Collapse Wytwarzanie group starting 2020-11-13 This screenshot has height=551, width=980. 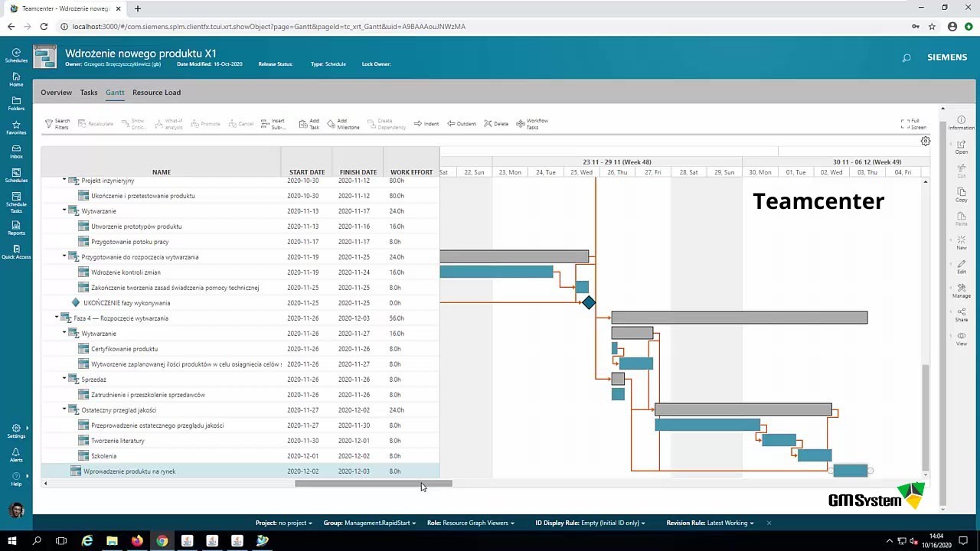(64, 210)
